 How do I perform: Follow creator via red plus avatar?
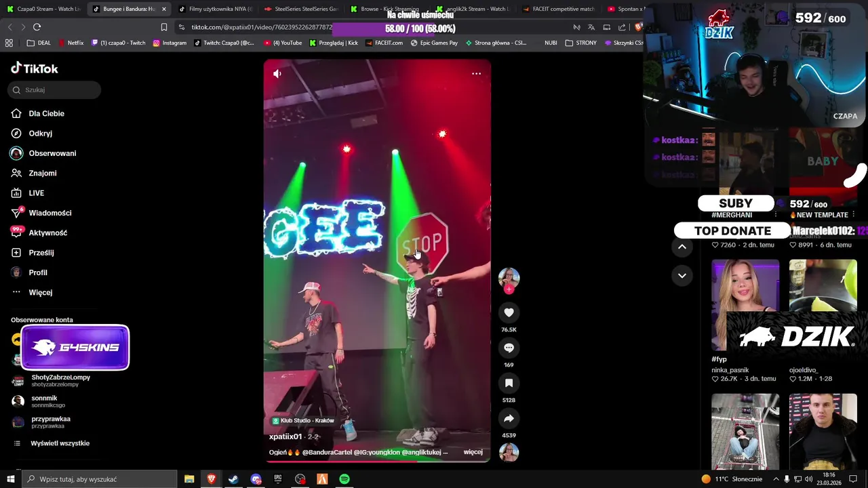(x=509, y=289)
